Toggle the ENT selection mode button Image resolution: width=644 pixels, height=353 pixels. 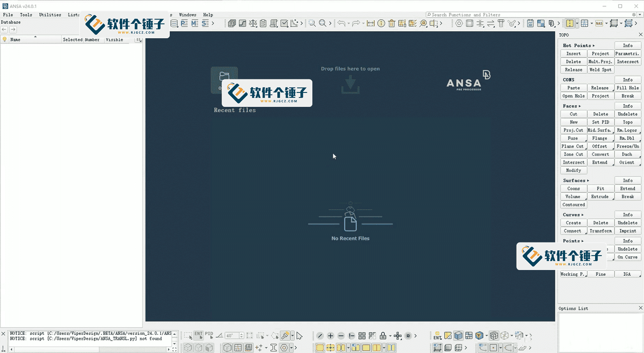tap(199, 336)
